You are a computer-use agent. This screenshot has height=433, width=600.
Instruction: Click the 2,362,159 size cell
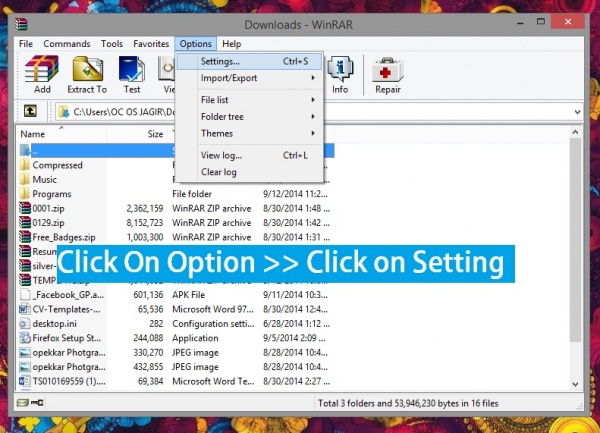(145, 208)
